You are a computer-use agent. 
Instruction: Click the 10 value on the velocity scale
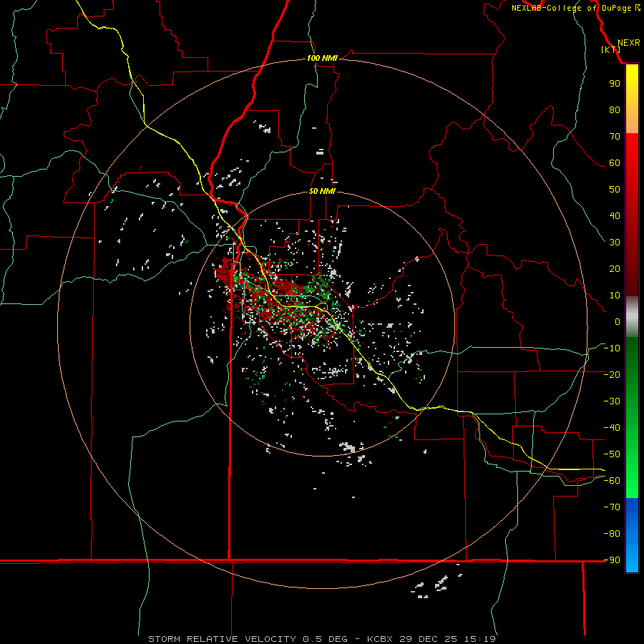(x=615, y=296)
